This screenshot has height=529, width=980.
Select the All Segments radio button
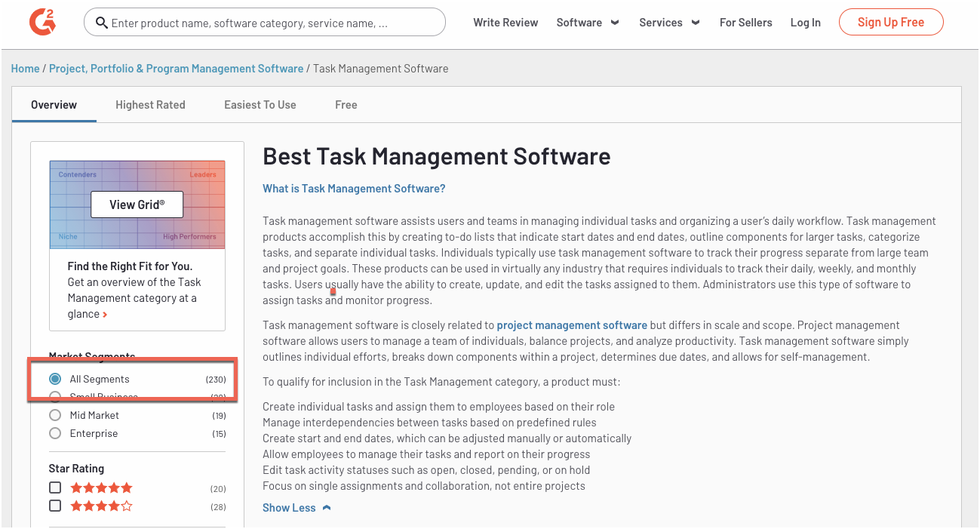coord(55,379)
